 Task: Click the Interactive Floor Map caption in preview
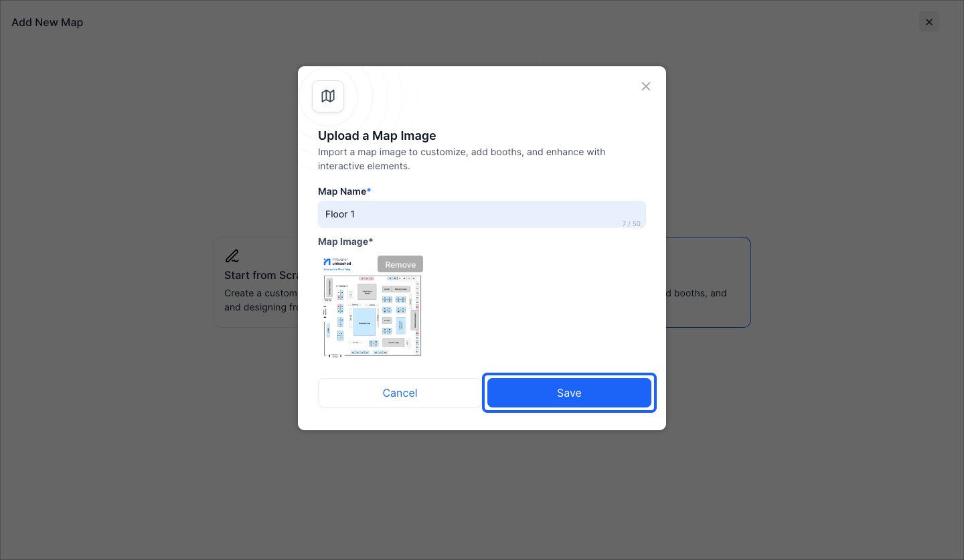click(x=337, y=269)
